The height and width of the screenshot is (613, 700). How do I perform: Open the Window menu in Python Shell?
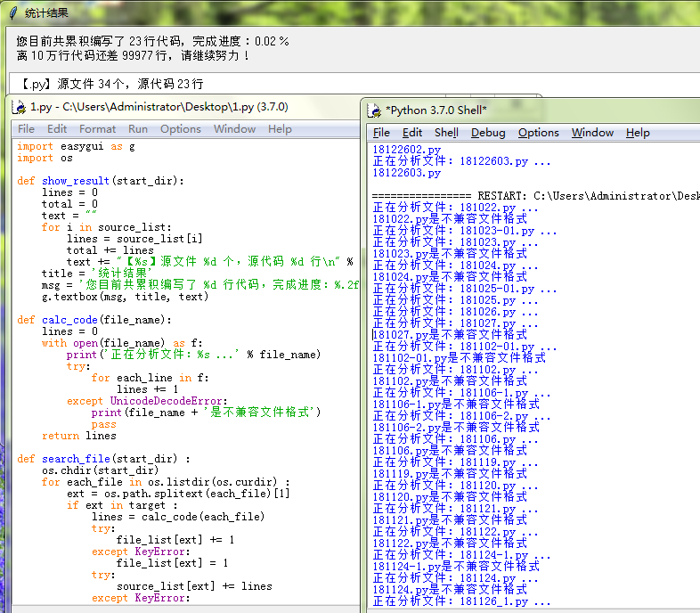tap(592, 133)
